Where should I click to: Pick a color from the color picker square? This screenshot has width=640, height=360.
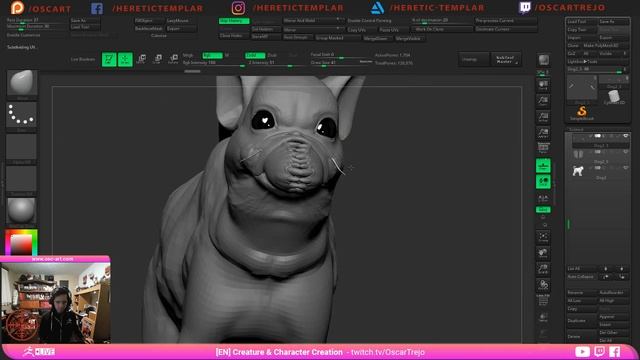click(21, 244)
